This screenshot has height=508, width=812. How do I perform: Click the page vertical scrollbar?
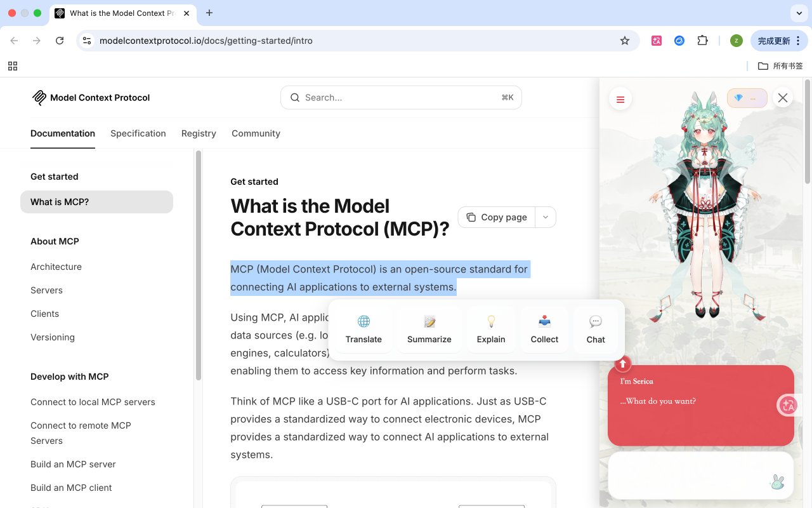(808, 131)
